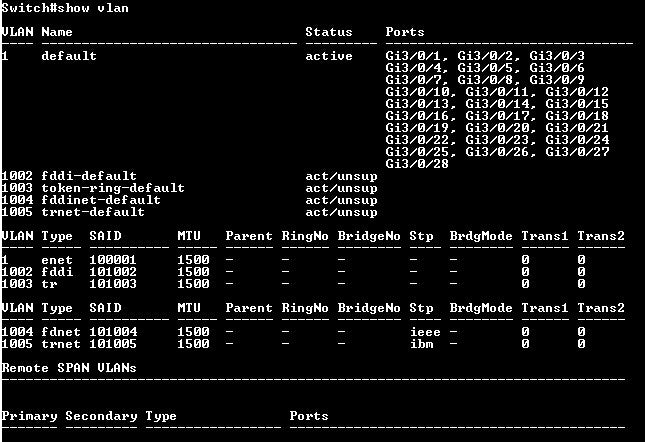Click act/unsup status of trnet-default

click(341, 212)
